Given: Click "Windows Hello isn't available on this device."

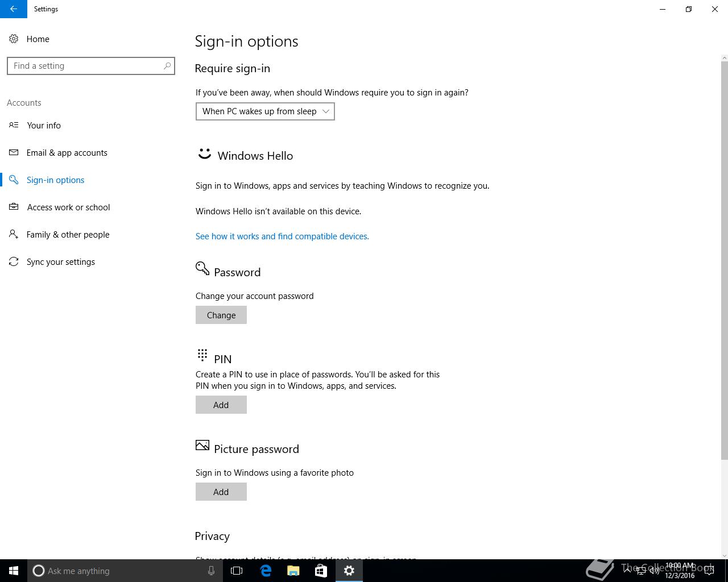Looking at the screenshot, I should [278, 211].
